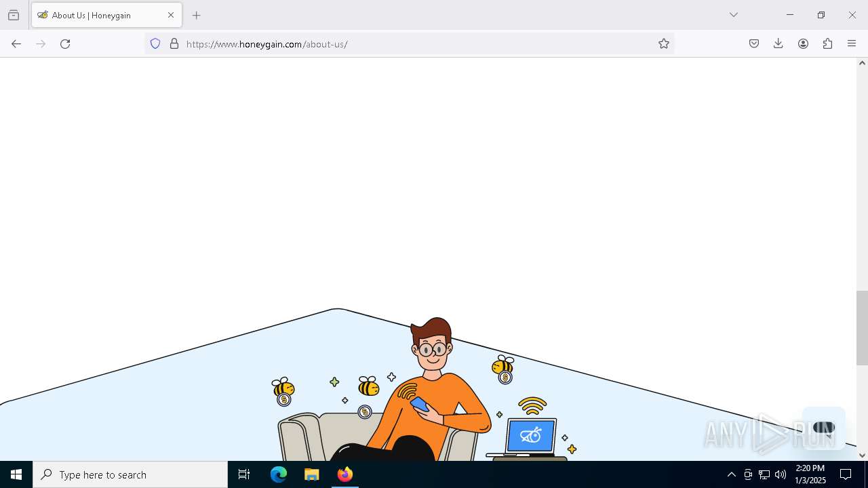Image resolution: width=868 pixels, height=488 pixels.
Task: Click the laptop illustration with Honeygain logo
Action: click(x=530, y=437)
